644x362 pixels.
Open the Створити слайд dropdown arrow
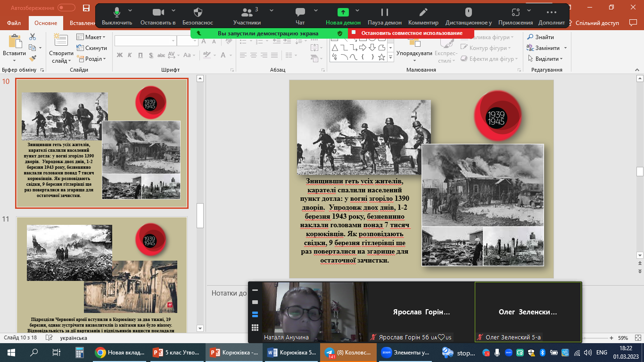(69, 61)
